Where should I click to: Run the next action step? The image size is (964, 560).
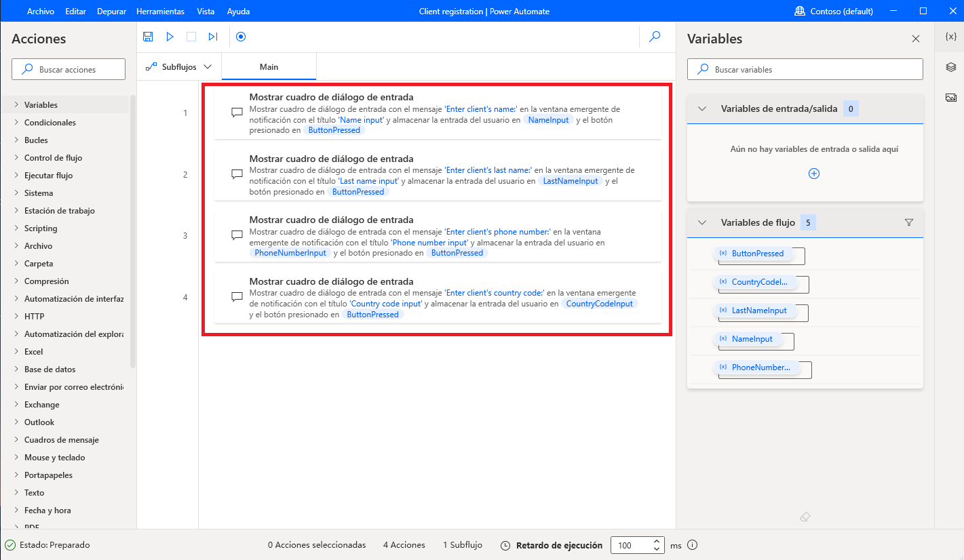pos(213,37)
